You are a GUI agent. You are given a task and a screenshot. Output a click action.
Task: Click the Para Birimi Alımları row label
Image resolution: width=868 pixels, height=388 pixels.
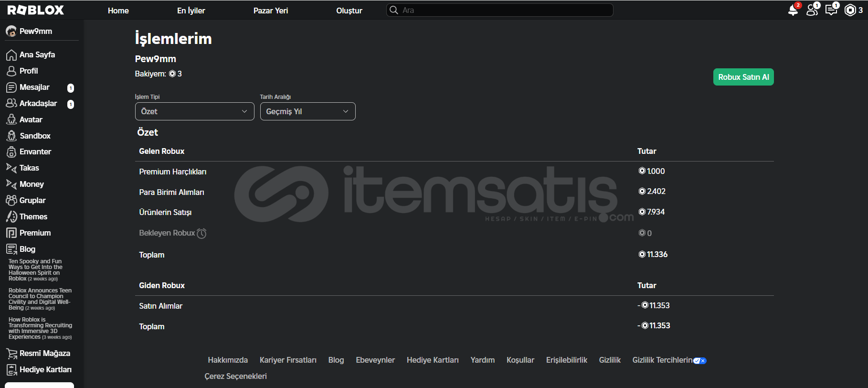click(x=171, y=192)
